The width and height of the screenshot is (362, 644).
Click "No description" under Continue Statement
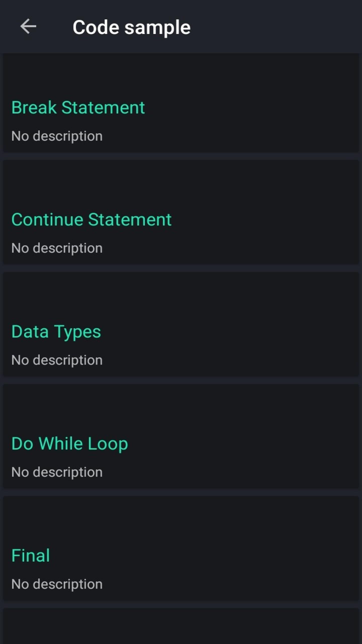57,248
